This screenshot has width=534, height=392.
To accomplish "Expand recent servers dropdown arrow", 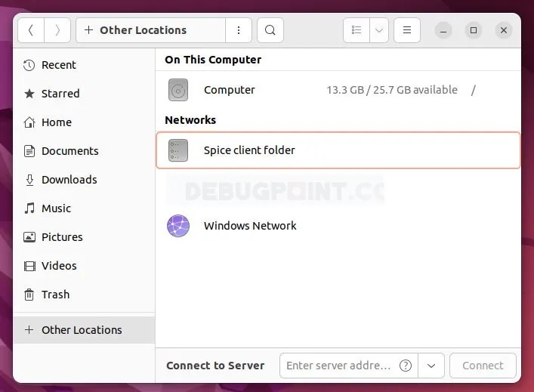I will [x=431, y=366].
